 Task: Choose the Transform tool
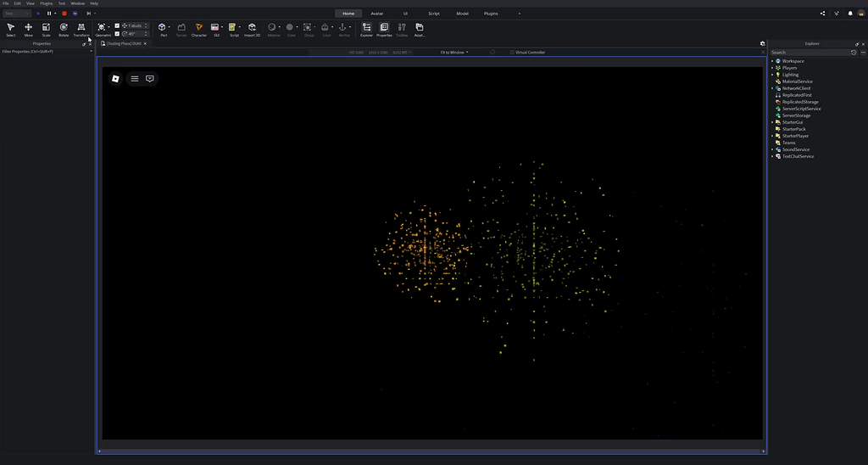tap(81, 30)
